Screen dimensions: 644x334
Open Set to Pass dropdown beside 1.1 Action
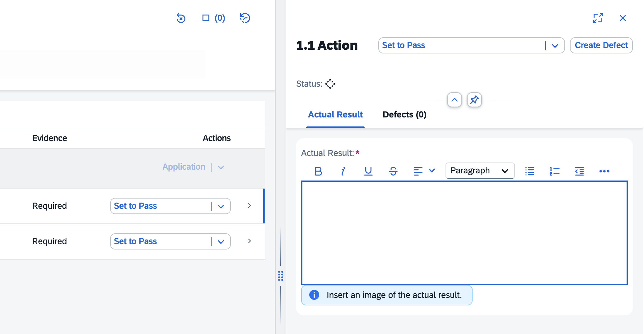[555, 46]
